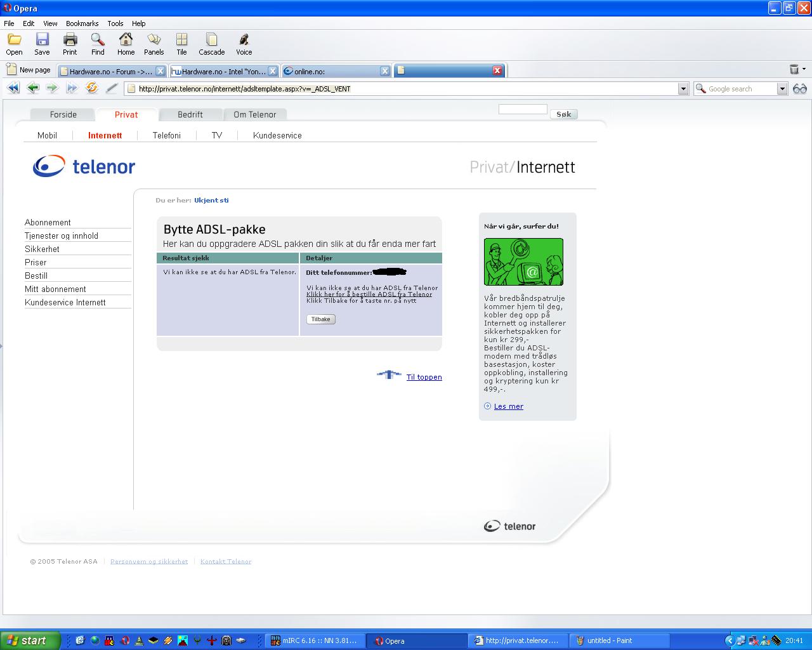Click the Telenor logo on page header
812x650 pixels.
tap(84, 166)
